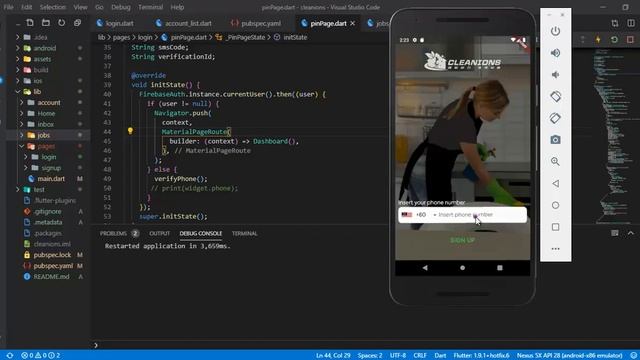Open the Problems panel tab
This screenshot has height=360, width=640.
(x=113, y=233)
